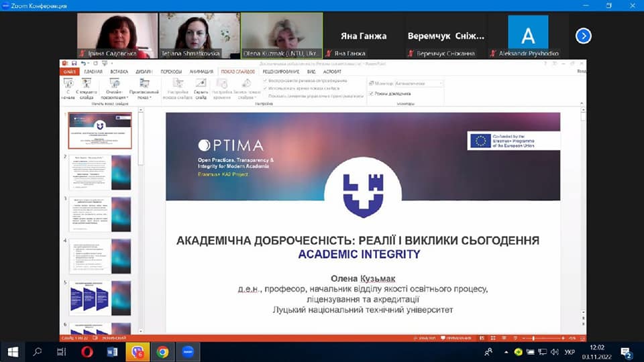Select Tetiana Shmatkovska video tile
Screen dimensions: 644x362
pos(200,36)
